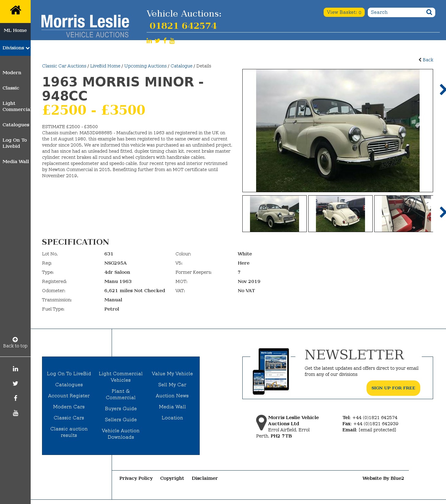Viewport: 446px width, 504px height.
Task: Click the header phone number 01821 642574
Action: click(183, 26)
